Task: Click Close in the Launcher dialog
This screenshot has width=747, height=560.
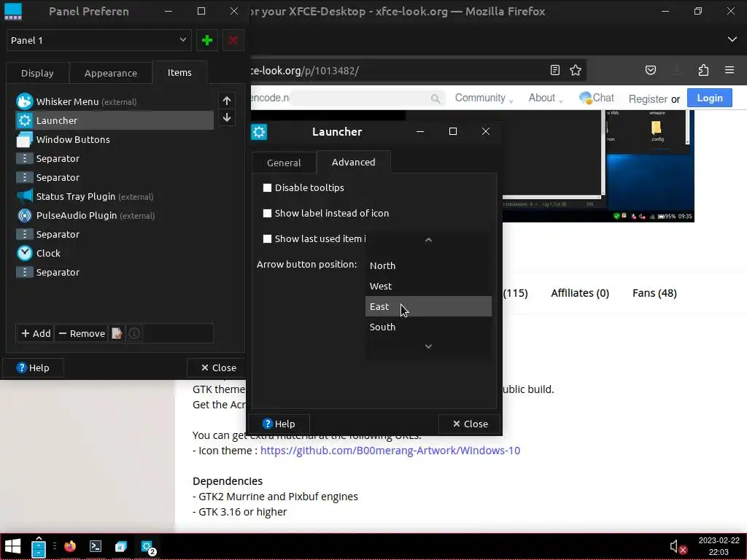Action: coord(471,424)
